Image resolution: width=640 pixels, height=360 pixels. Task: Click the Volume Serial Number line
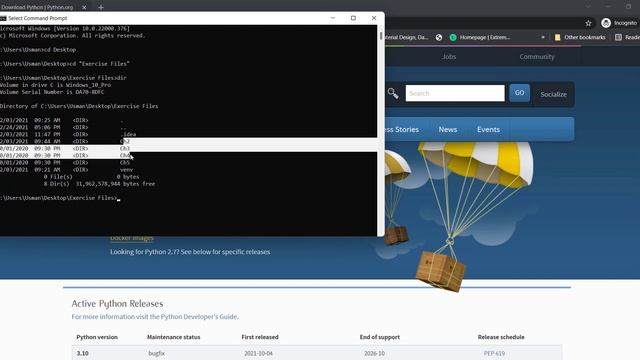52,92
